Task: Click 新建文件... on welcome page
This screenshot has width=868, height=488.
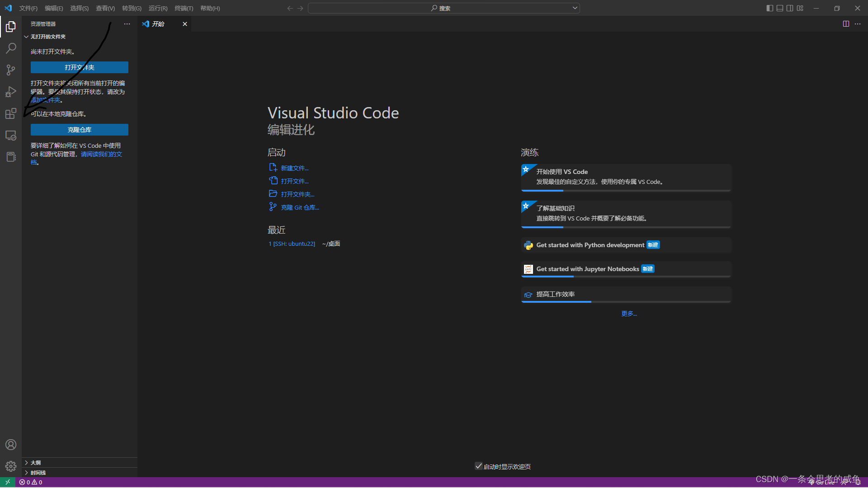Action: tap(294, 168)
